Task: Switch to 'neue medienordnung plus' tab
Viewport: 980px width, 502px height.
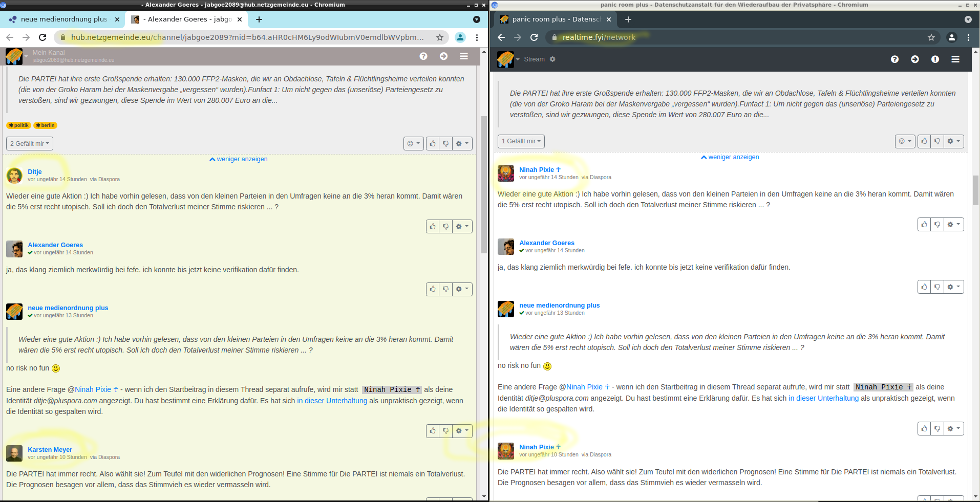Action: click(64, 19)
